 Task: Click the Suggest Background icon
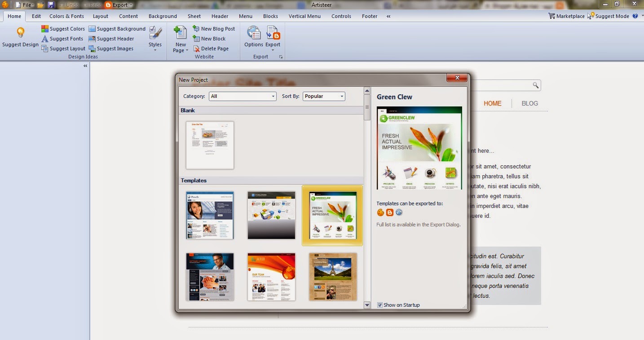pos(92,29)
